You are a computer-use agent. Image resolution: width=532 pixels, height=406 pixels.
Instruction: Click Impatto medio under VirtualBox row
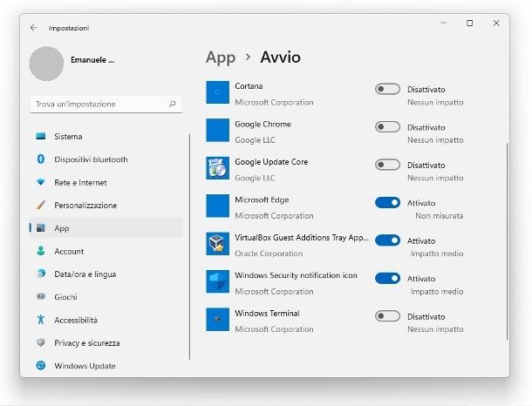[x=437, y=254]
